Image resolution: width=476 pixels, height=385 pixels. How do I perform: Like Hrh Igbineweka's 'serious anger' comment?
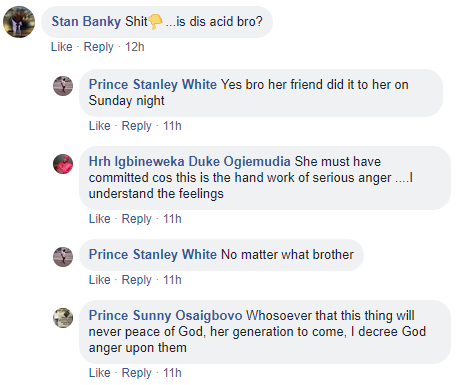pyautogui.click(x=99, y=219)
